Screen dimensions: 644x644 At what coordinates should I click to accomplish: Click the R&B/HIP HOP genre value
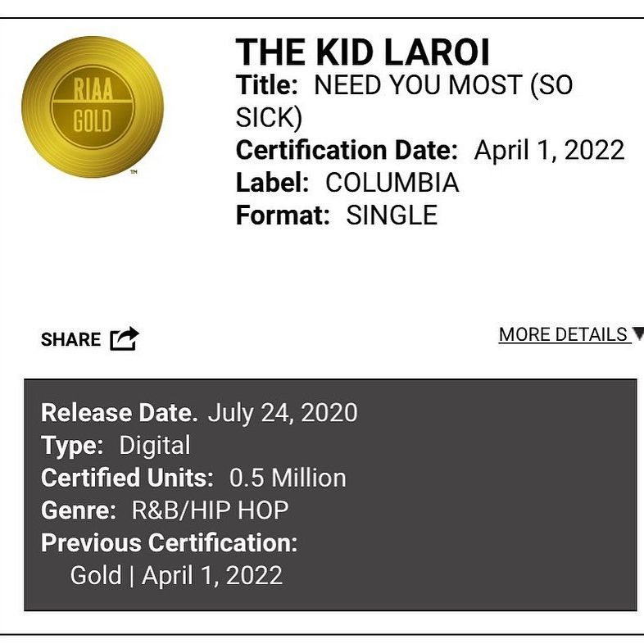pyautogui.click(x=210, y=510)
